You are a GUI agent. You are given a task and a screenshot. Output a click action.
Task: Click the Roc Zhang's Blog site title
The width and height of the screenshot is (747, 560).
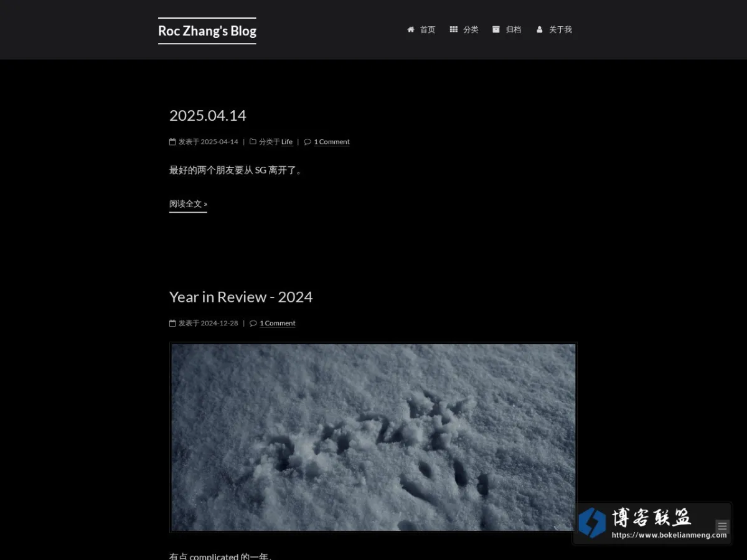point(207,30)
